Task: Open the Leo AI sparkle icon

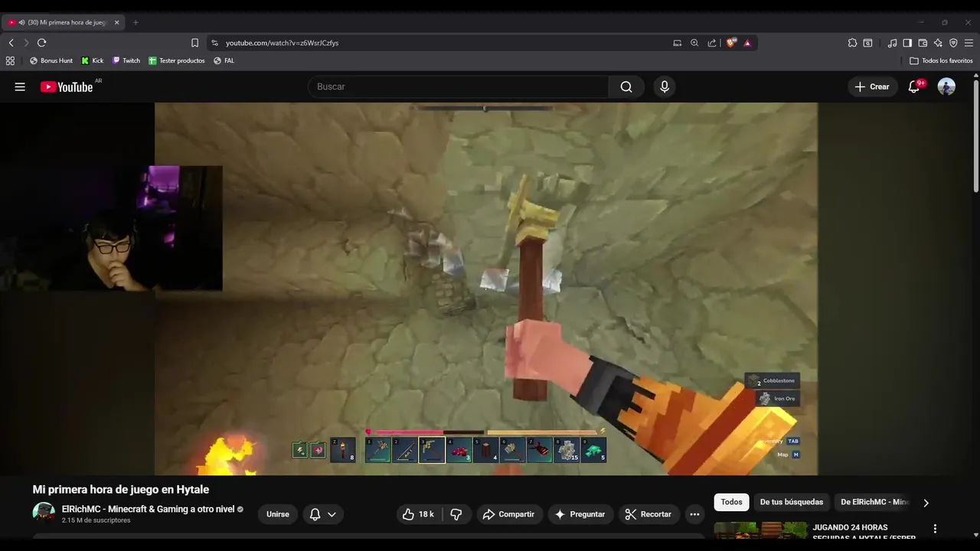Action: [x=938, y=43]
